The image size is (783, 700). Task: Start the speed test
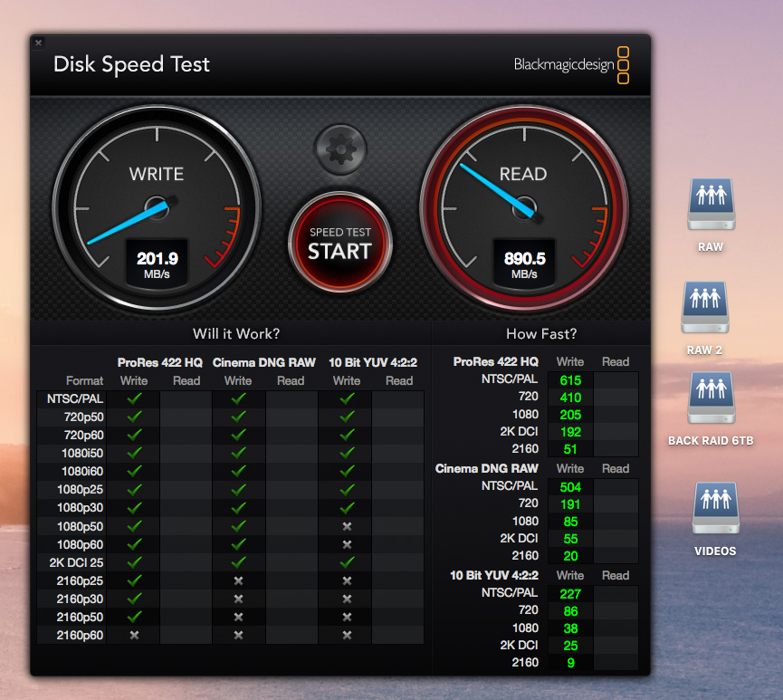pos(340,243)
